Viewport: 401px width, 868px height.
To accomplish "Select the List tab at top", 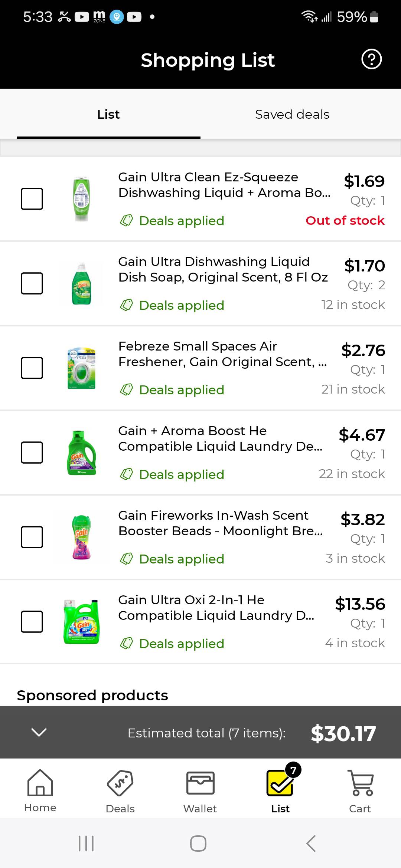I will tap(108, 114).
